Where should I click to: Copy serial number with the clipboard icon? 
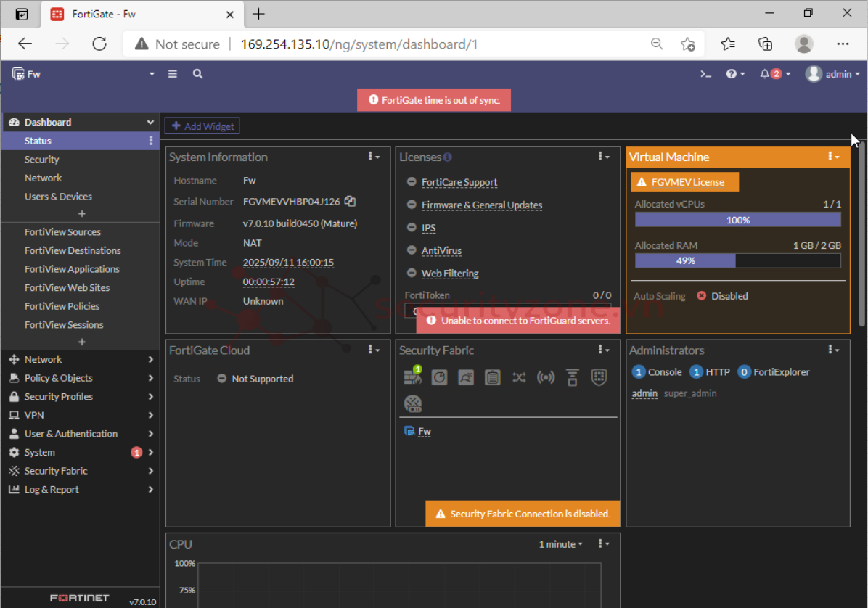point(350,202)
